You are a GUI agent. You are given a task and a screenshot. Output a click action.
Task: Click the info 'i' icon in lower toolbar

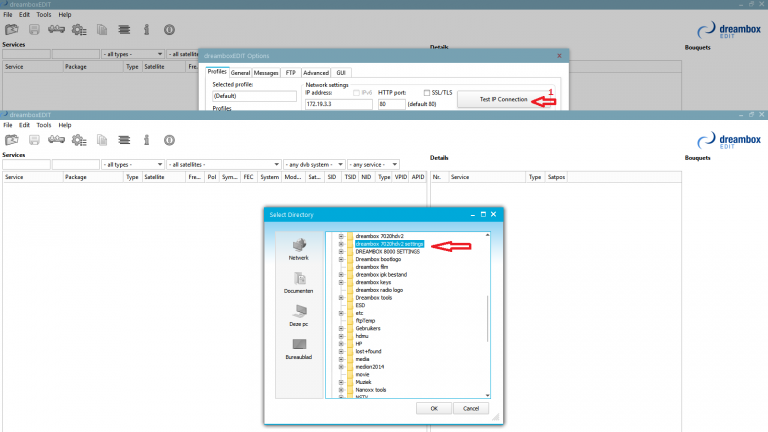click(146, 140)
